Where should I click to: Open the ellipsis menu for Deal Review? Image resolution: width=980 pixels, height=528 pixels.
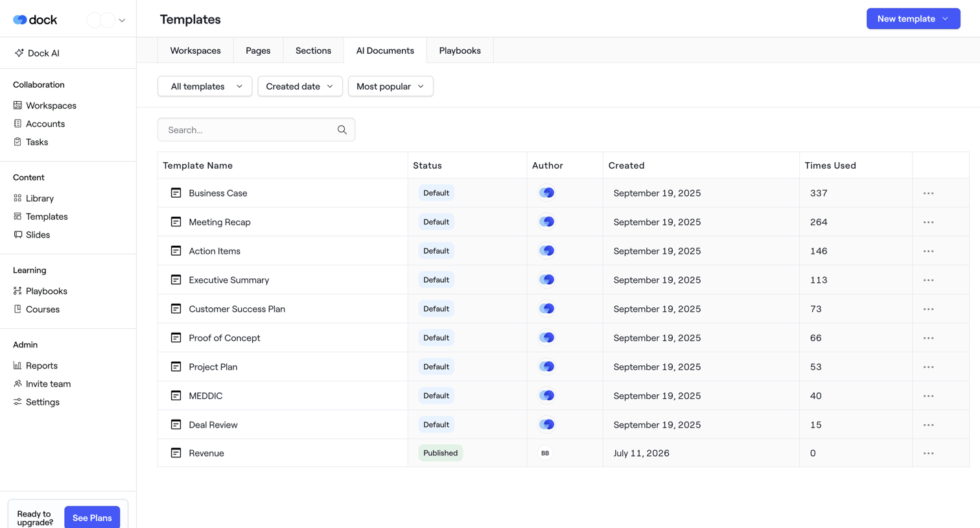coord(928,425)
